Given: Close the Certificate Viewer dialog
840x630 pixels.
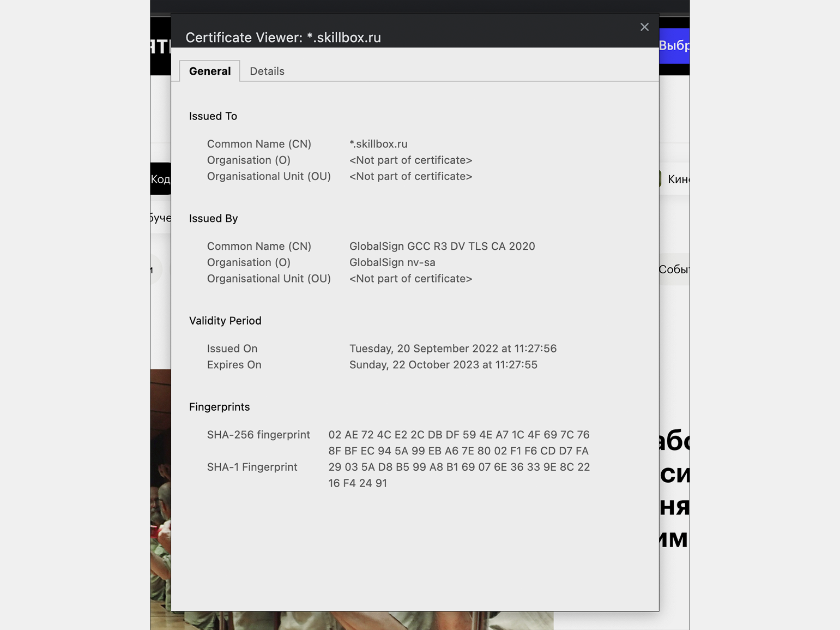Looking at the screenshot, I should click(644, 27).
